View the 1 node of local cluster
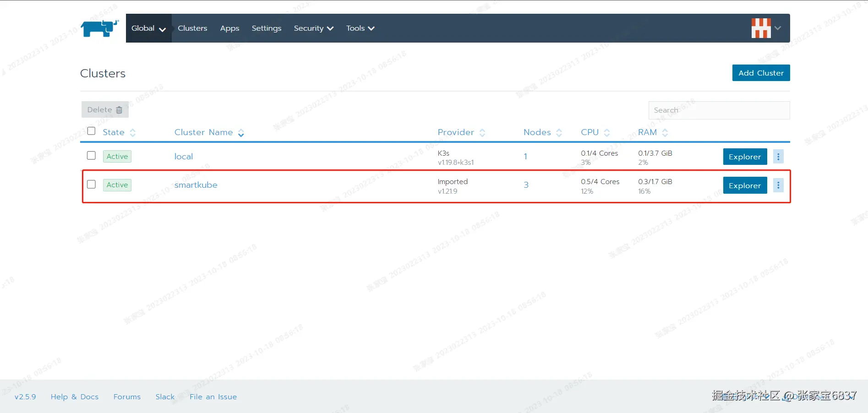 click(525, 157)
